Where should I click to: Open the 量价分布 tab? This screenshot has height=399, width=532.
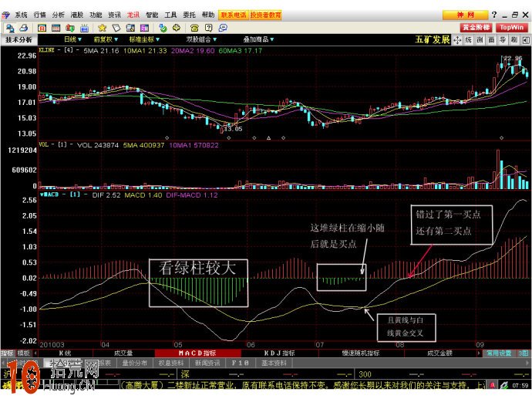point(134,363)
